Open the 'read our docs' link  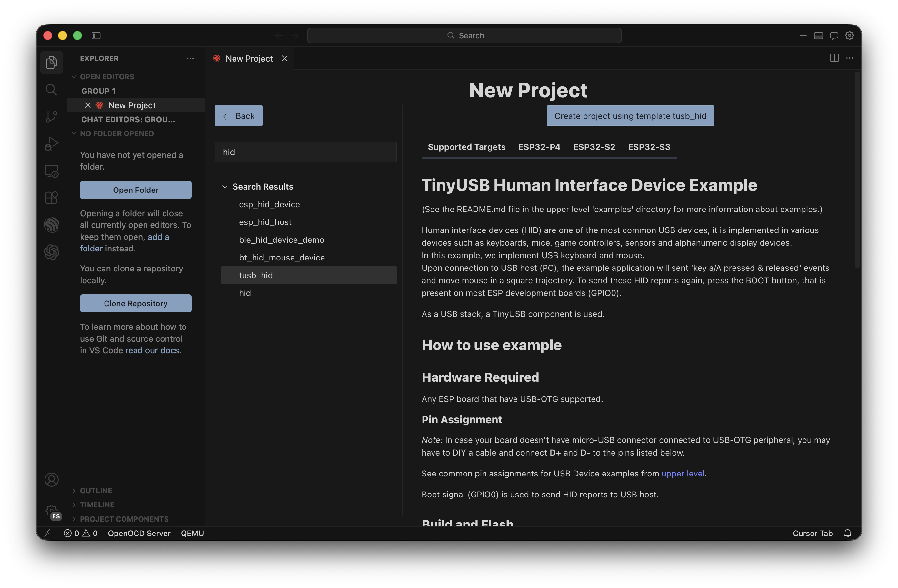click(x=152, y=350)
